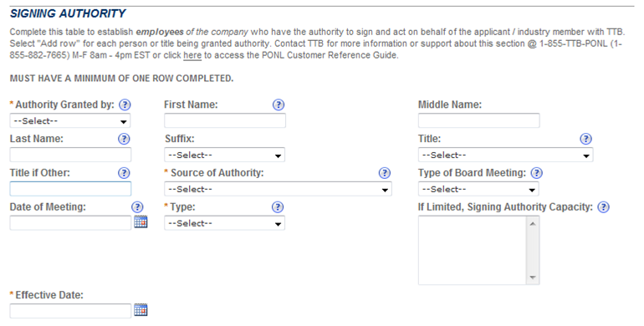Click help icon for Type of Board Meeting
Viewport: 644px width, 326px height.
(x=536, y=173)
